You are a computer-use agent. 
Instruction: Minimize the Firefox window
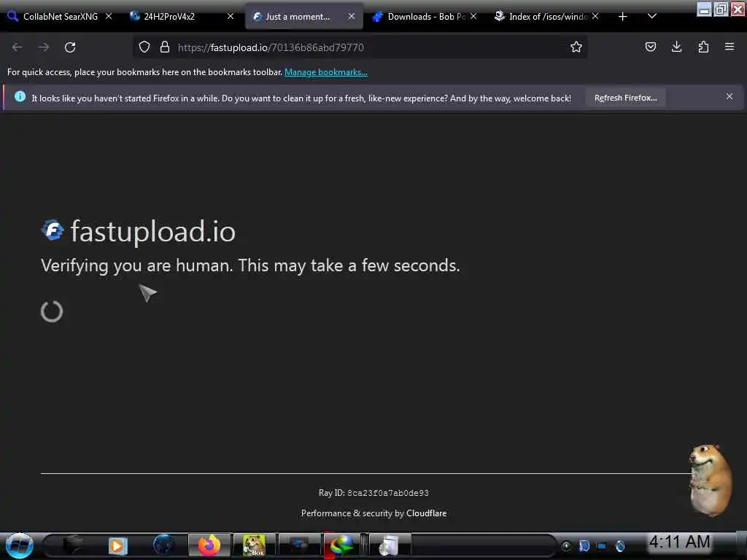point(704,9)
